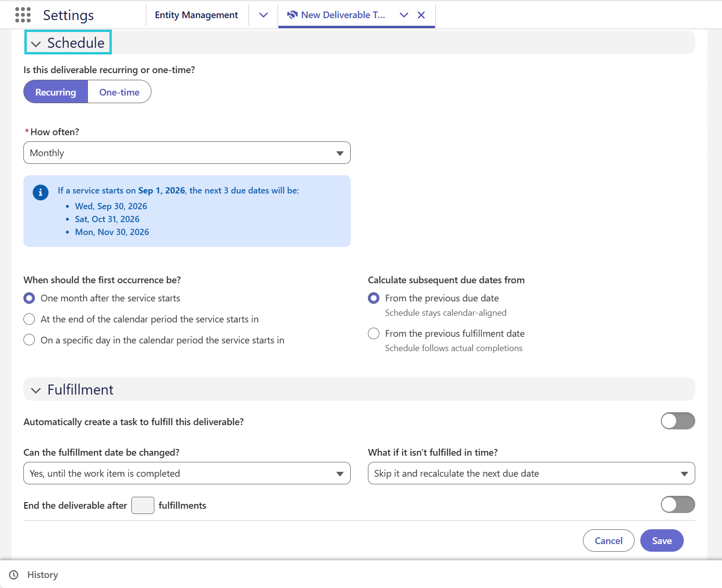Click the blue info icon in due dates box
This screenshot has width=722, height=588.
click(x=41, y=192)
